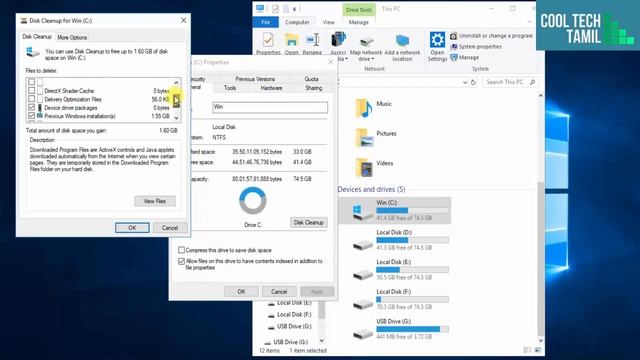Open the quick access toolbar dropdown arrow

(x=294, y=9)
